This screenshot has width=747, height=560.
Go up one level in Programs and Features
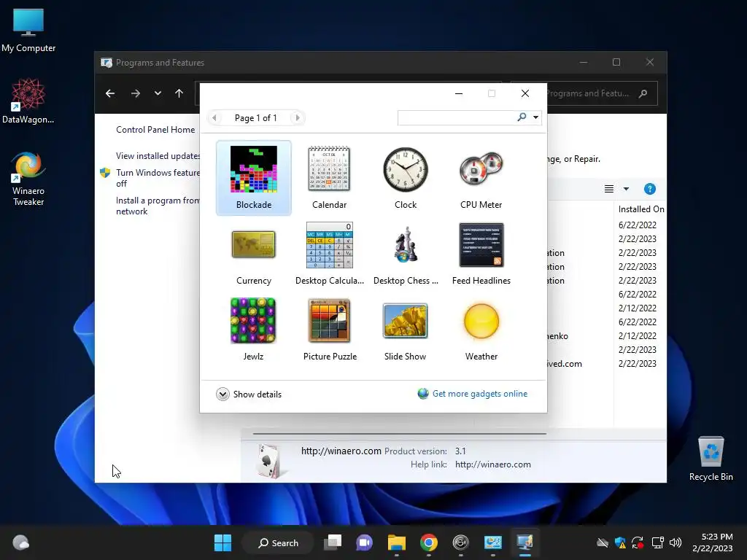179,93
